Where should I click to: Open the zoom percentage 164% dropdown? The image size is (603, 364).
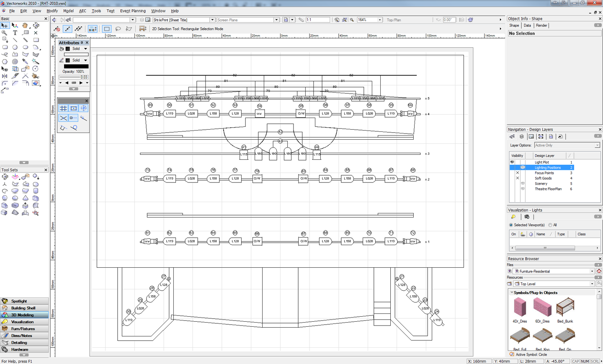[380, 20]
